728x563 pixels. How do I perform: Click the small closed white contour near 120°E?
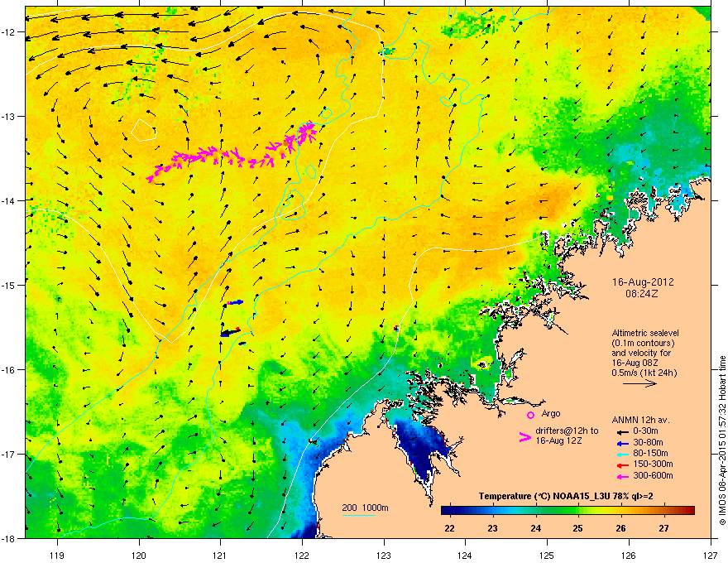click(x=143, y=131)
